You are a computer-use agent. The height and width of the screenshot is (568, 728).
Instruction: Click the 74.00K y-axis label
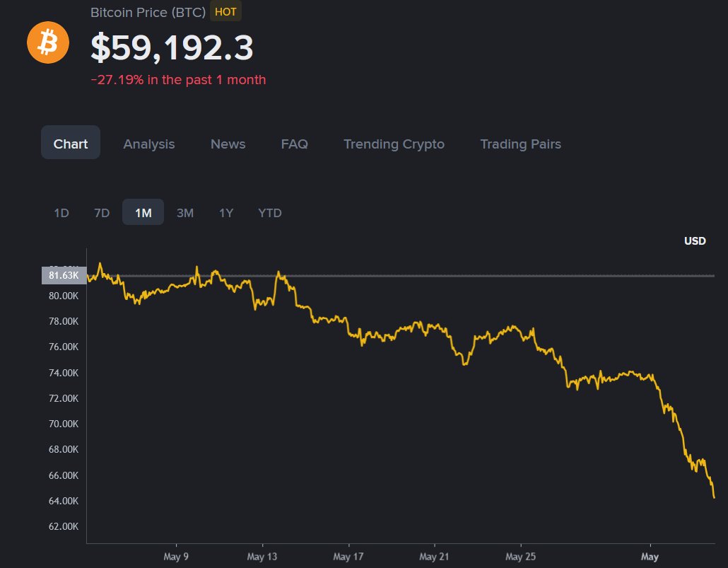pyautogui.click(x=64, y=373)
